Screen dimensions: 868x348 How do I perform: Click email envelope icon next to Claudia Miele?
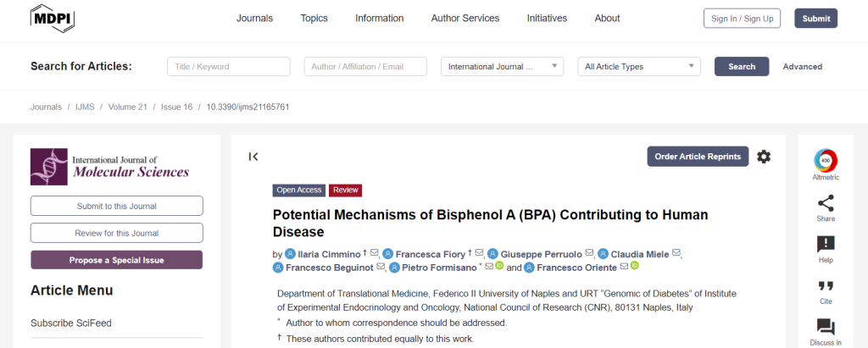pyautogui.click(x=676, y=253)
